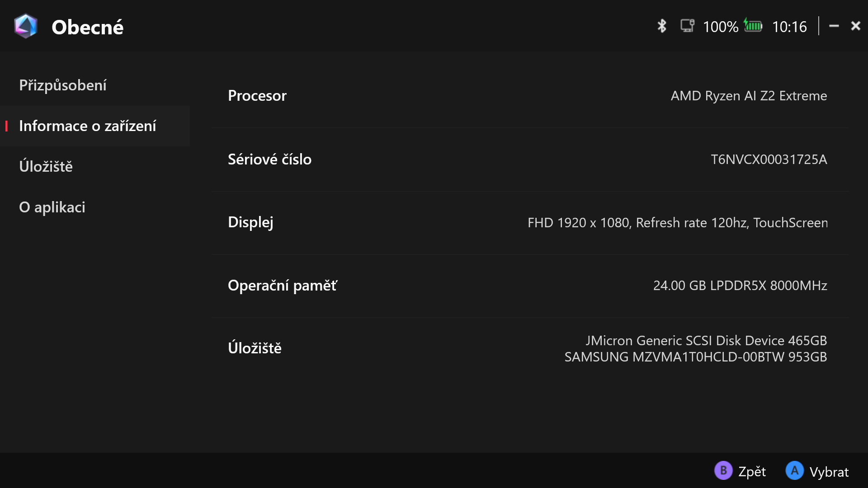The image size is (868, 488).
Task: Click the Bluetooth status icon
Action: point(662,26)
